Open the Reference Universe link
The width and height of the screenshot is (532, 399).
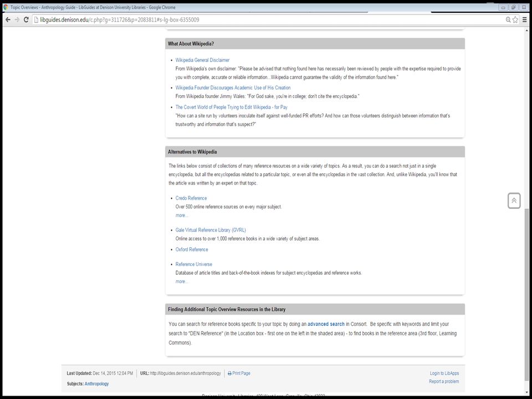click(194, 264)
